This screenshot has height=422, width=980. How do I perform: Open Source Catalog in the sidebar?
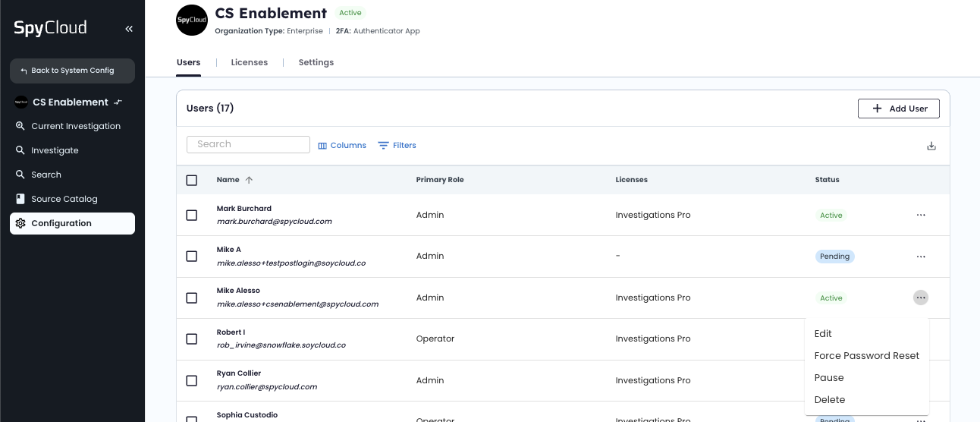click(x=72, y=199)
